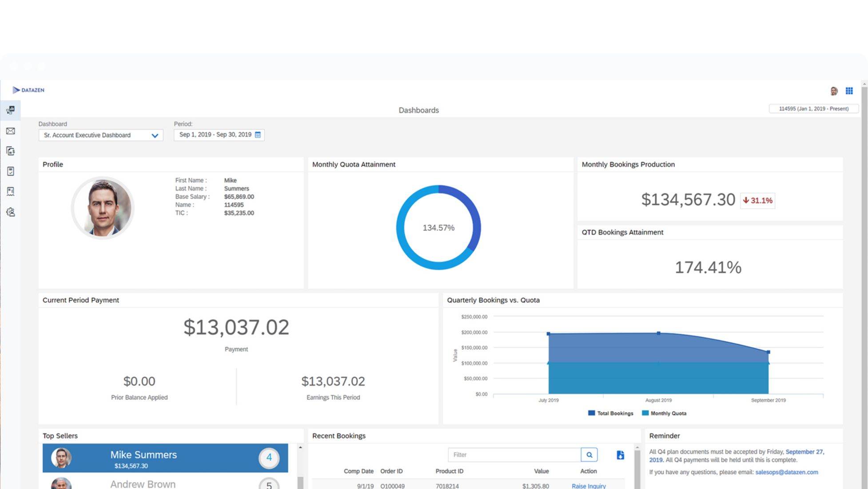Open the Period date range selector

coord(215,135)
